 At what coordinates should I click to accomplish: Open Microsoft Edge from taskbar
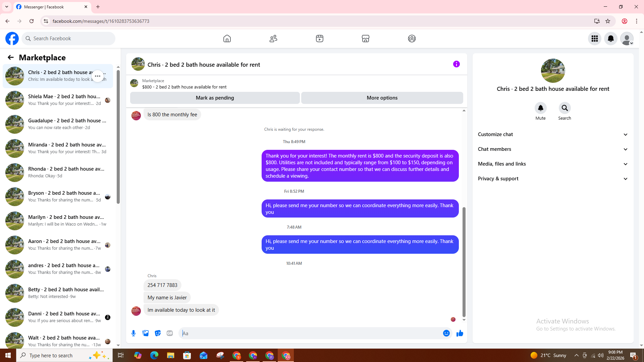pos(154,355)
